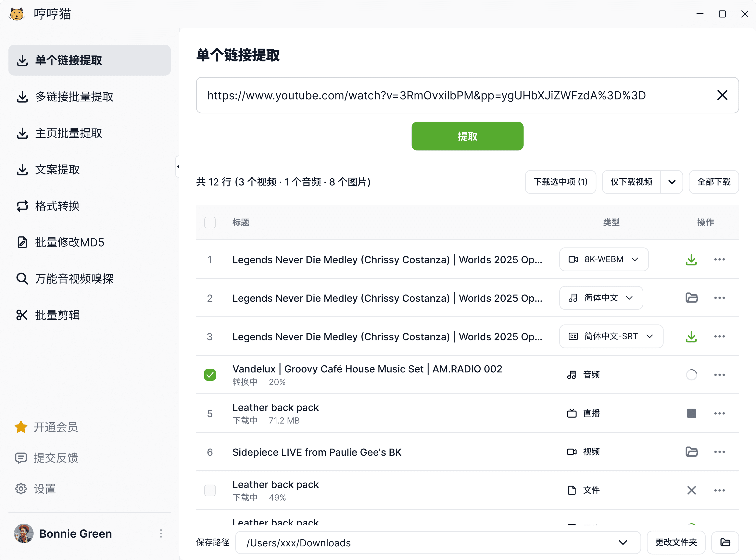Open folder icon for row 2 audio item

[691, 298]
